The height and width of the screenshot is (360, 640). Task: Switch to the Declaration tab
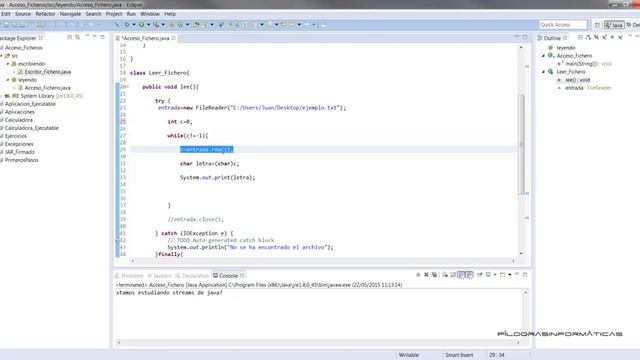192,276
